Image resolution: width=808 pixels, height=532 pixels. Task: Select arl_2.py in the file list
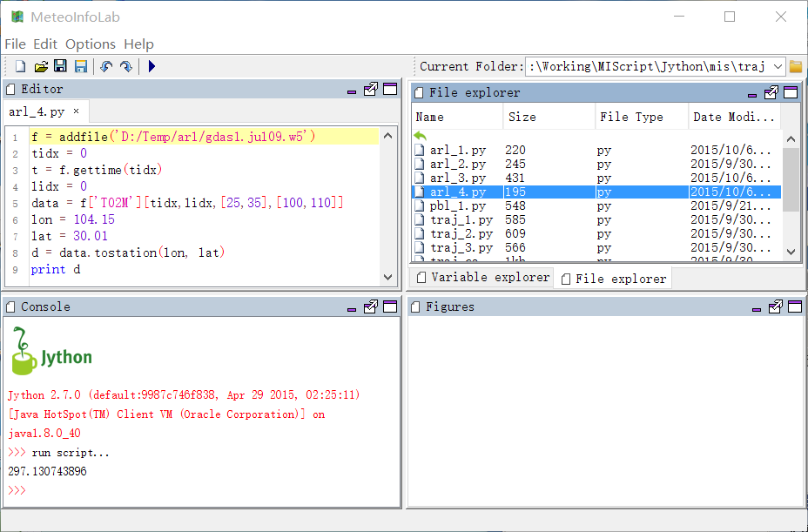click(x=596, y=164)
